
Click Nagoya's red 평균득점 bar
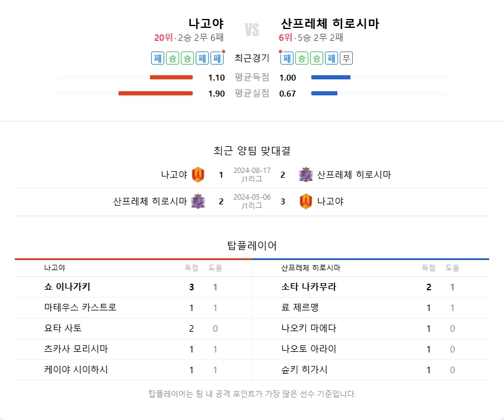[171, 78]
